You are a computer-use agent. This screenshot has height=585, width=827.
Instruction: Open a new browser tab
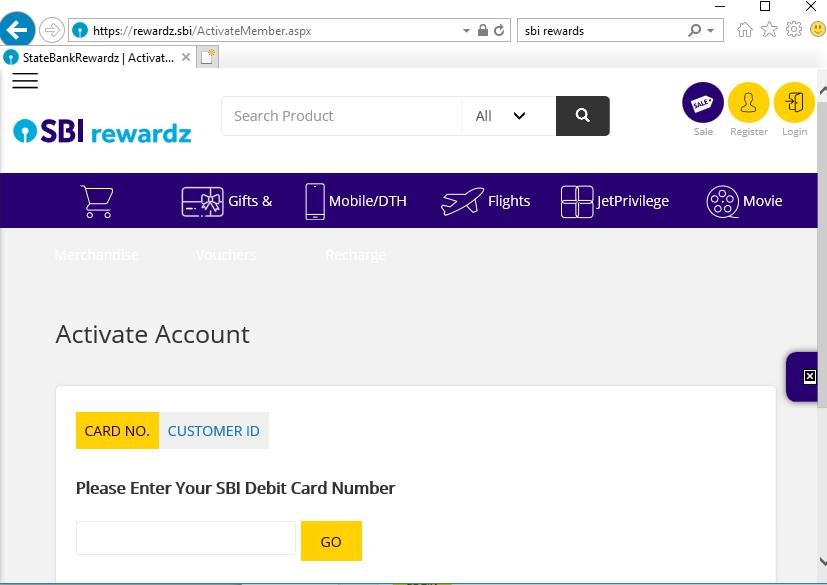tap(207, 57)
